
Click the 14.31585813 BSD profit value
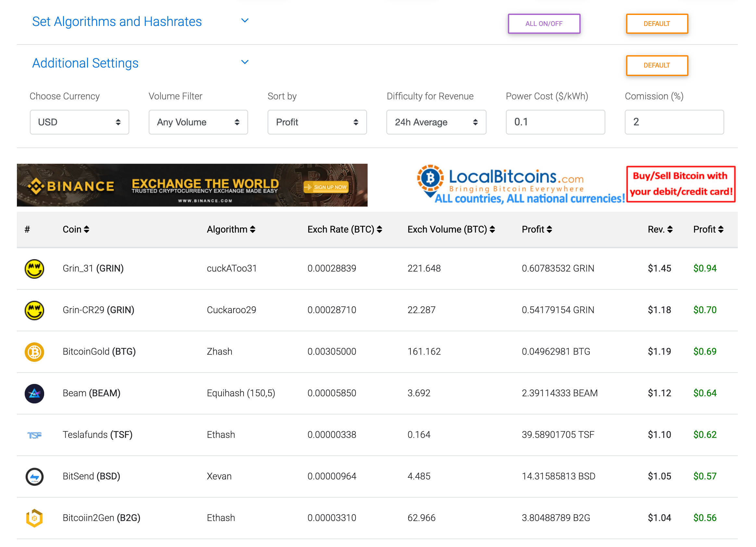click(559, 477)
